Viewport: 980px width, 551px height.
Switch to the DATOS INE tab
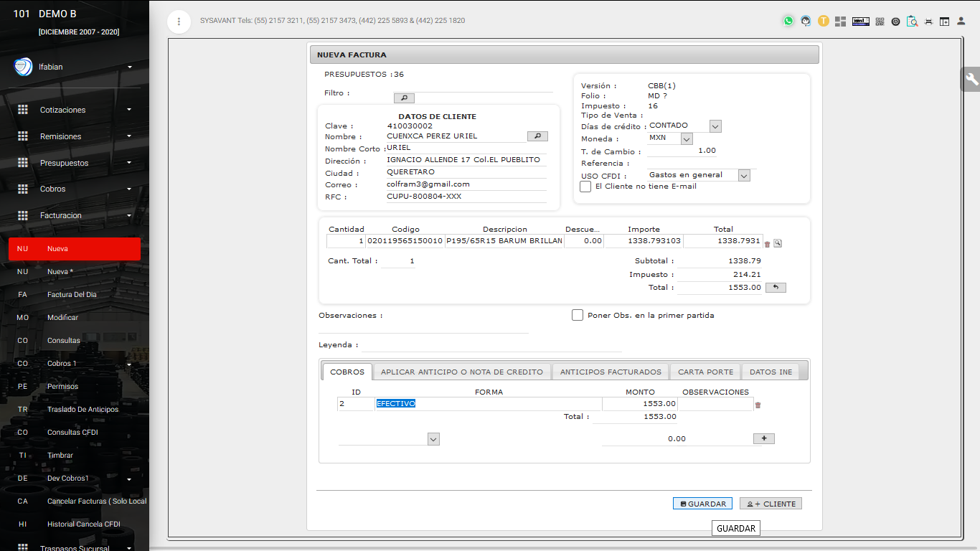[771, 372]
